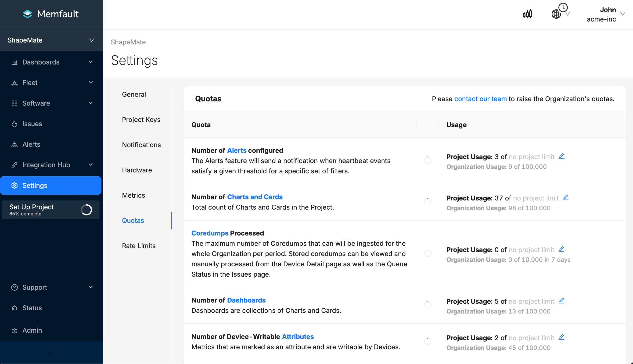Switch to the Project Keys tab
633x364 pixels.
141,119
